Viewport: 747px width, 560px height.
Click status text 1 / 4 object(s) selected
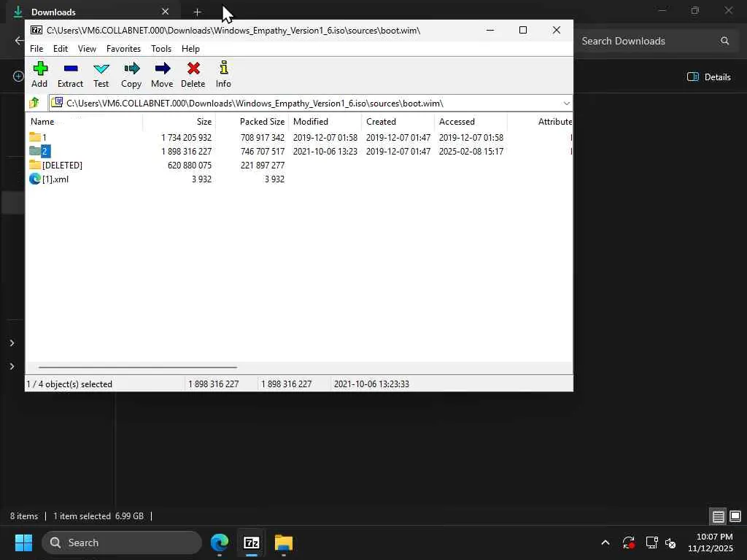tap(69, 384)
